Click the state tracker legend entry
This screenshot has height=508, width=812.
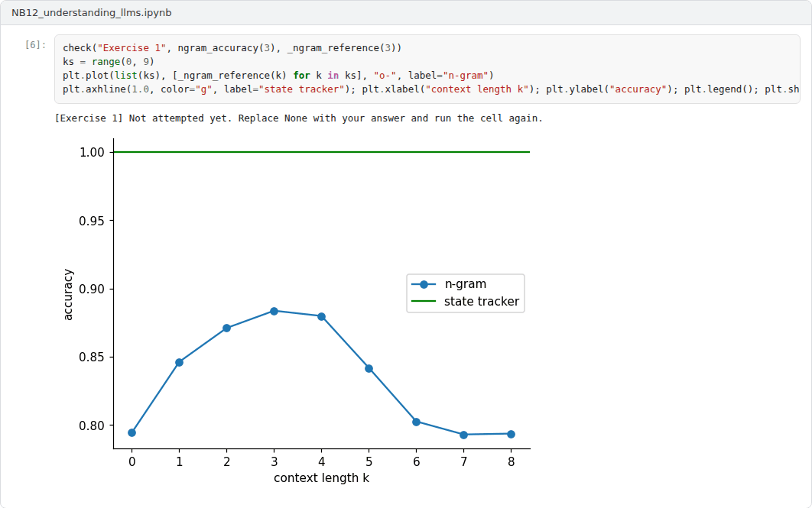465,301
